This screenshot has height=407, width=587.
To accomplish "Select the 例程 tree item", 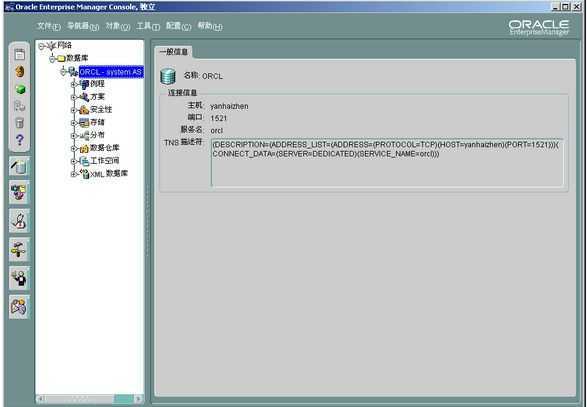I will click(x=97, y=84).
